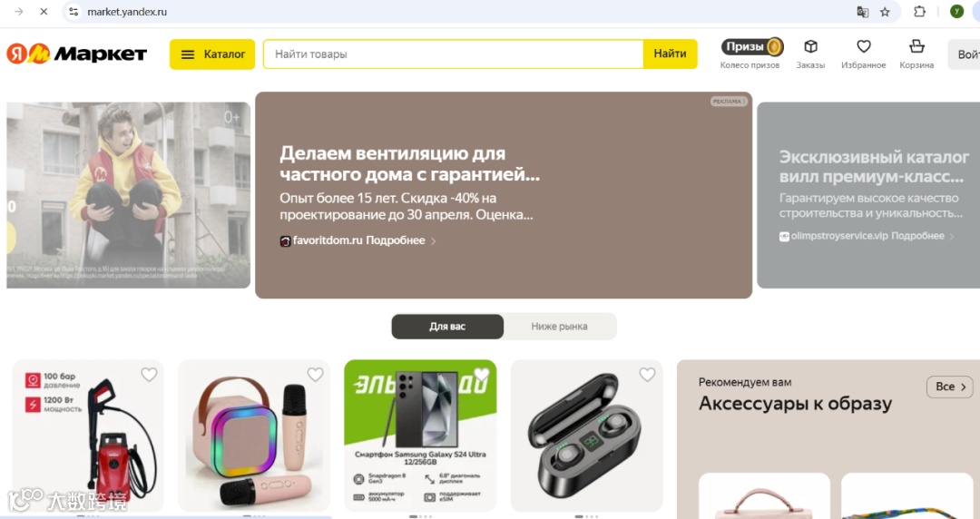Open the Каталог menu
This screenshot has height=519, width=980.
pyautogui.click(x=211, y=54)
